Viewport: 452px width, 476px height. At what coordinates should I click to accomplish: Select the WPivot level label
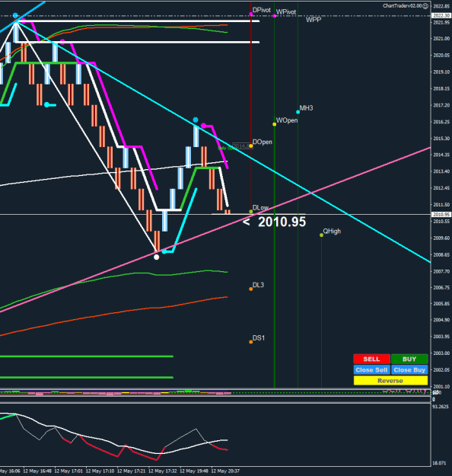pyautogui.click(x=286, y=12)
